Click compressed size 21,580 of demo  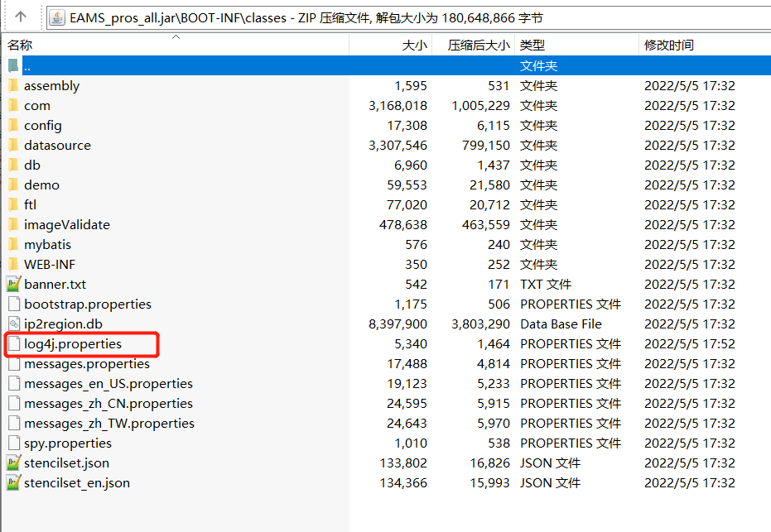point(489,185)
